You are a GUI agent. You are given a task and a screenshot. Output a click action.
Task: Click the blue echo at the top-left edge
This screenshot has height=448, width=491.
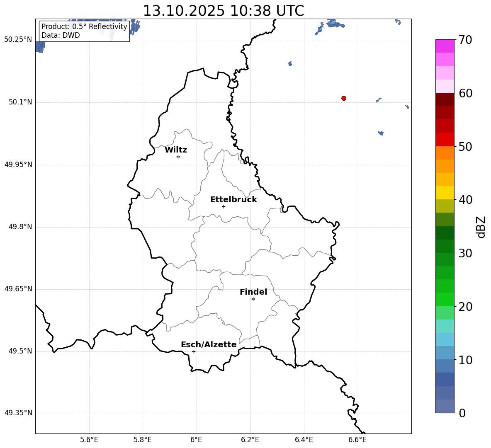[40, 47]
